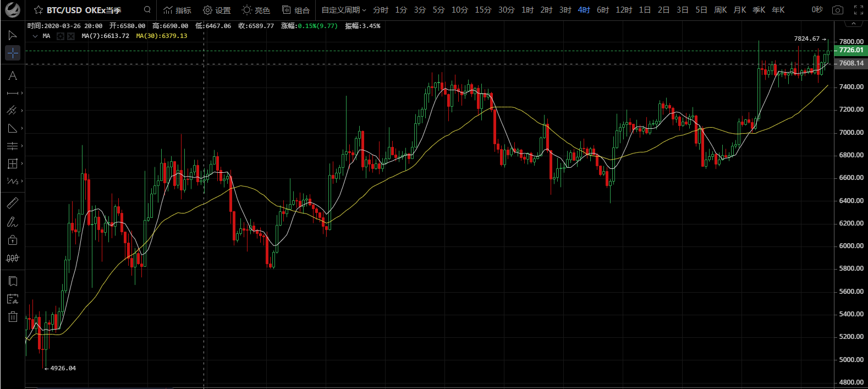This screenshot has width=868, height=389.
Task: Activate the crosshair cursor tool
Action: click(x=12, y=53)
